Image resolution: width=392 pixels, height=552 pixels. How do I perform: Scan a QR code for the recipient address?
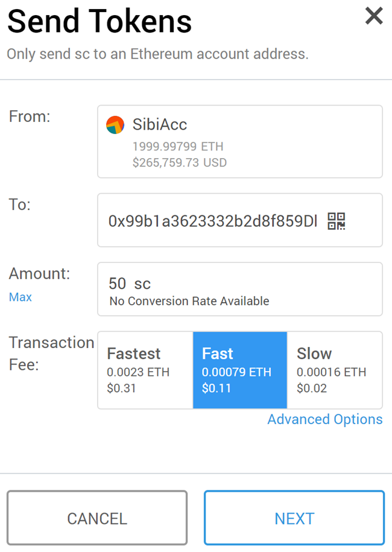pyautogui.click(x=336, y=221)
